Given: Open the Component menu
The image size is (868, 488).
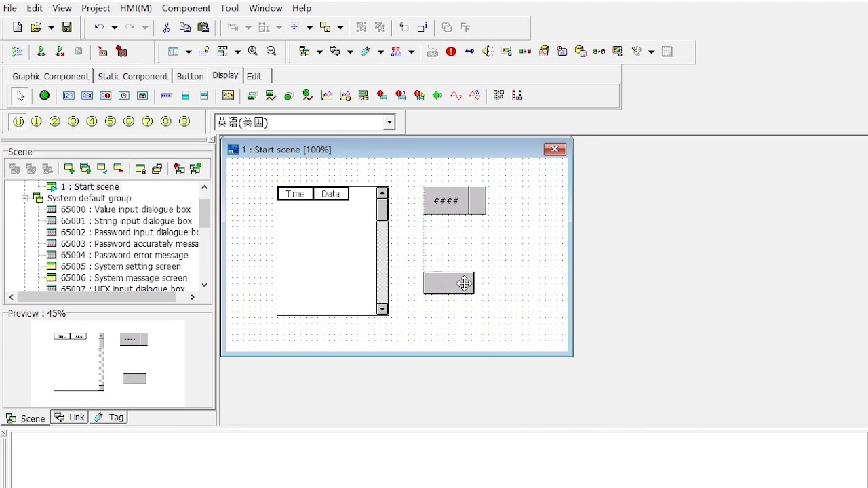Looking at the screenshot, I should coord(186,8).
